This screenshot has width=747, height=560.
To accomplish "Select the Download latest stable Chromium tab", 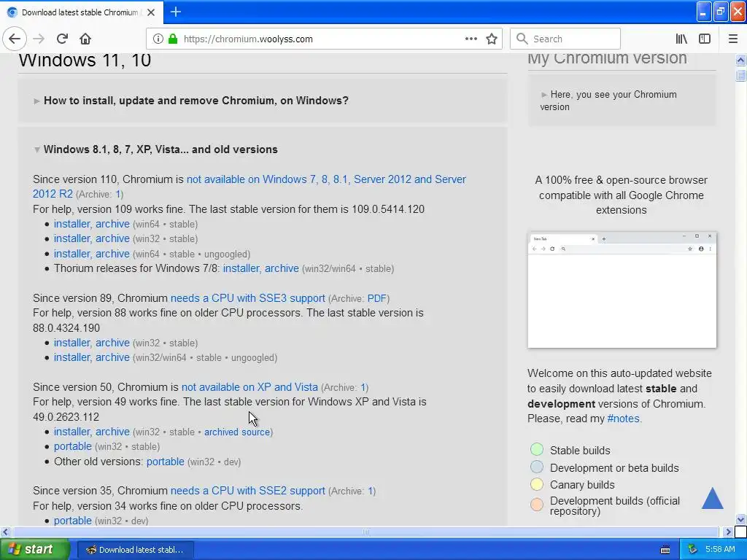I will 82,12.
